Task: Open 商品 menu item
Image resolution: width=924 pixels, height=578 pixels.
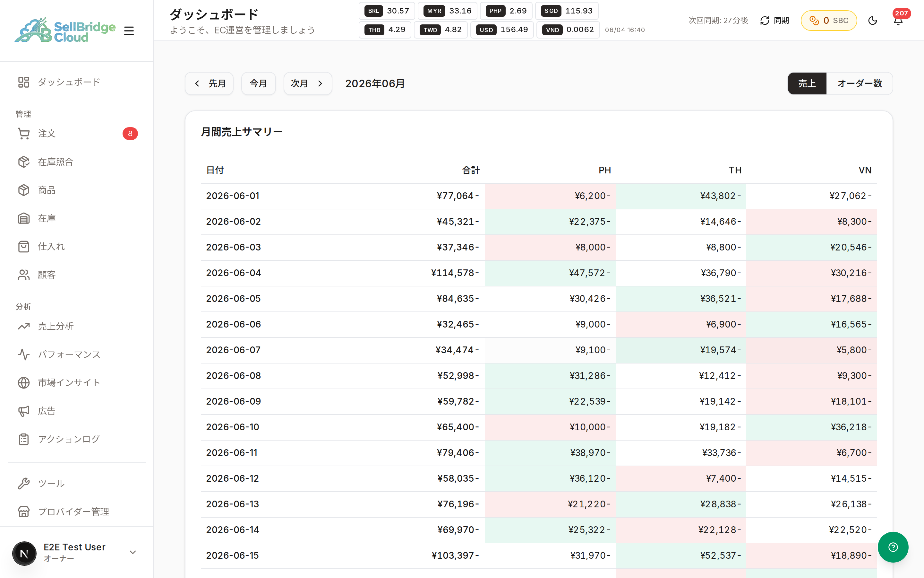Action: 77,190
